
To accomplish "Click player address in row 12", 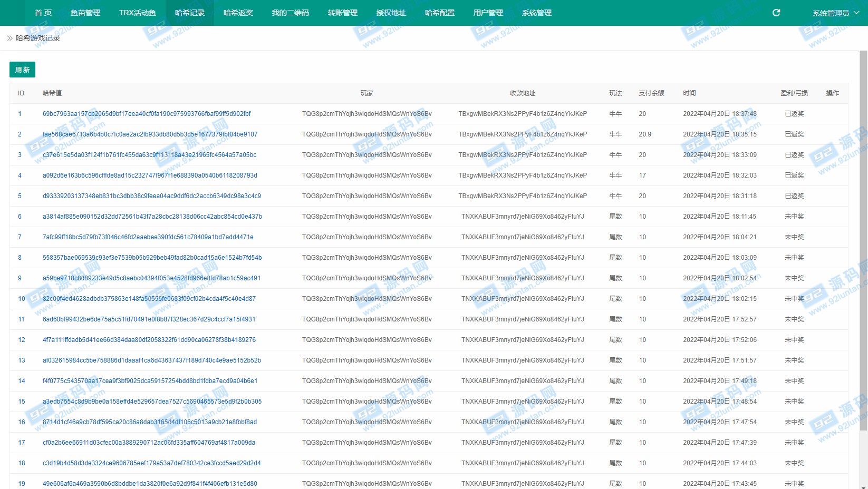I will 367,340.
